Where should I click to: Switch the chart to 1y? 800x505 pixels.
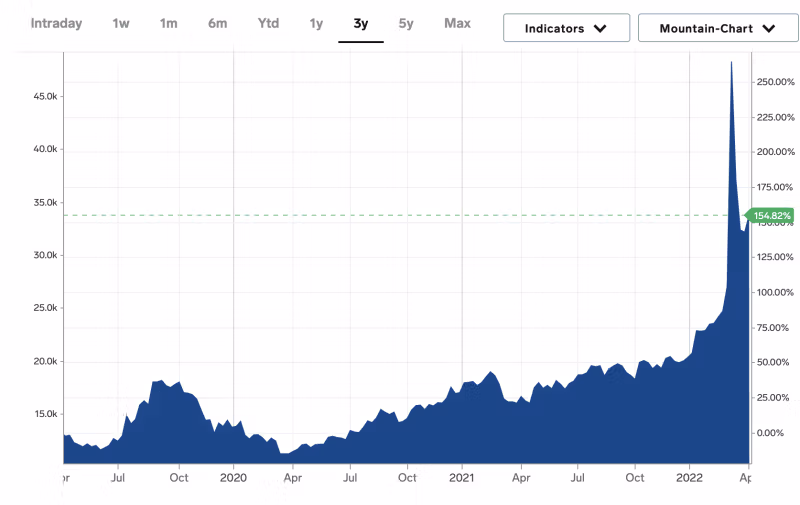(316, 23)
